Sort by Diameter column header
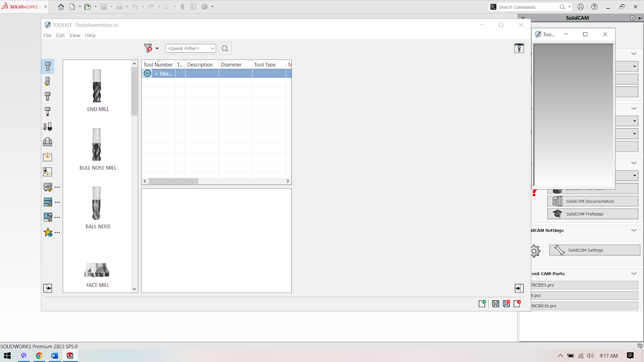This screenshot has width=644, height=362. [x=235, y=64]
